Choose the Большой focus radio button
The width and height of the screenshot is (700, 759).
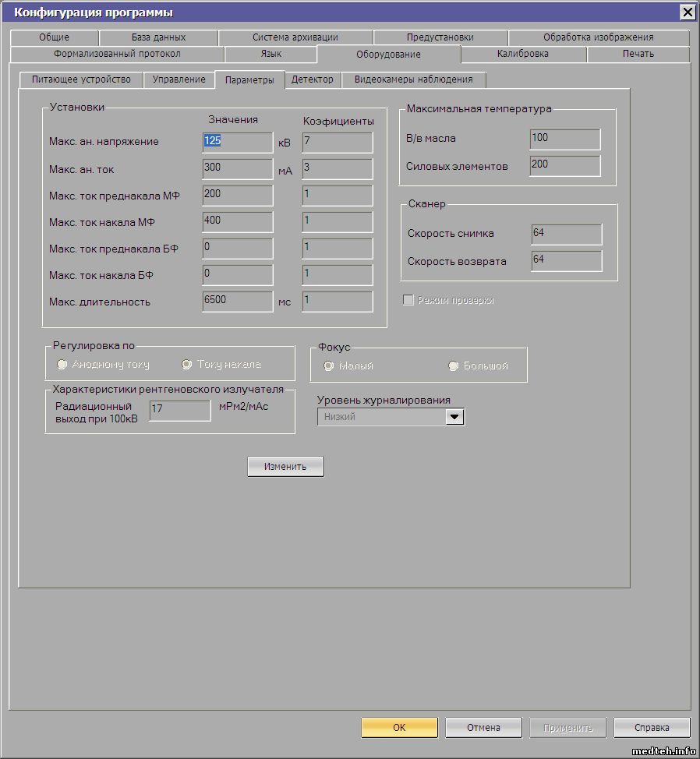click(453, 366)
